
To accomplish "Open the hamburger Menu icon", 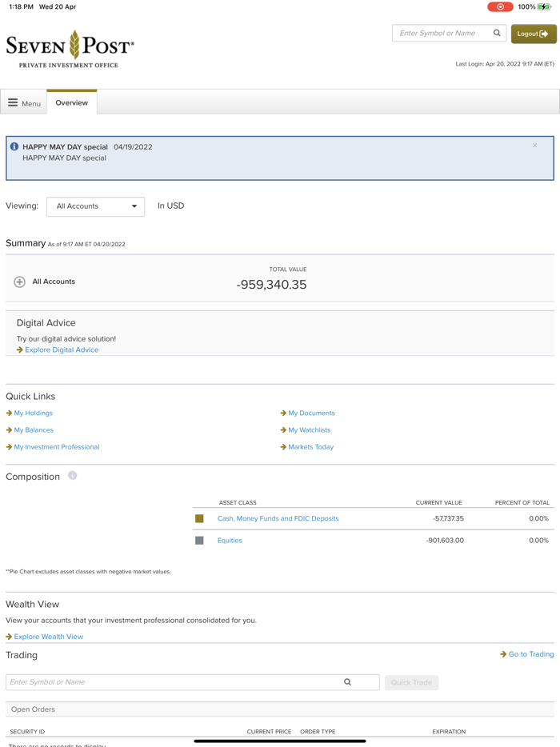I will 13,102.
